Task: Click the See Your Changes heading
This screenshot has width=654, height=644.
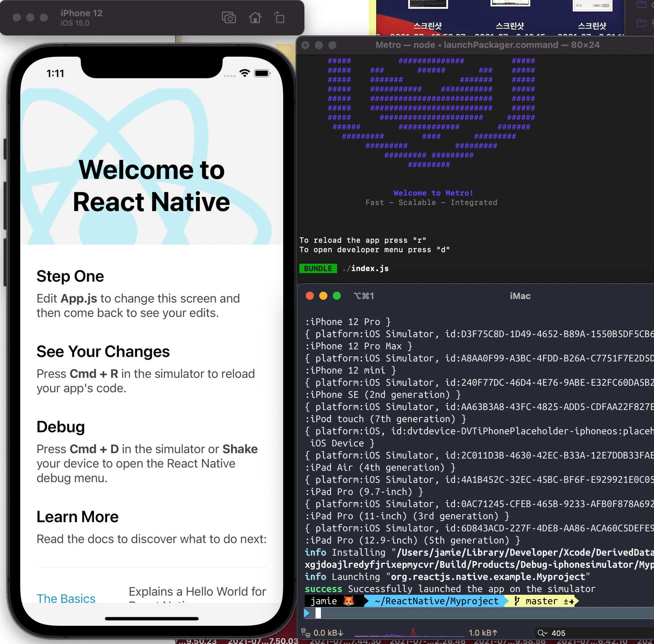Action: (x=103, y=351)
